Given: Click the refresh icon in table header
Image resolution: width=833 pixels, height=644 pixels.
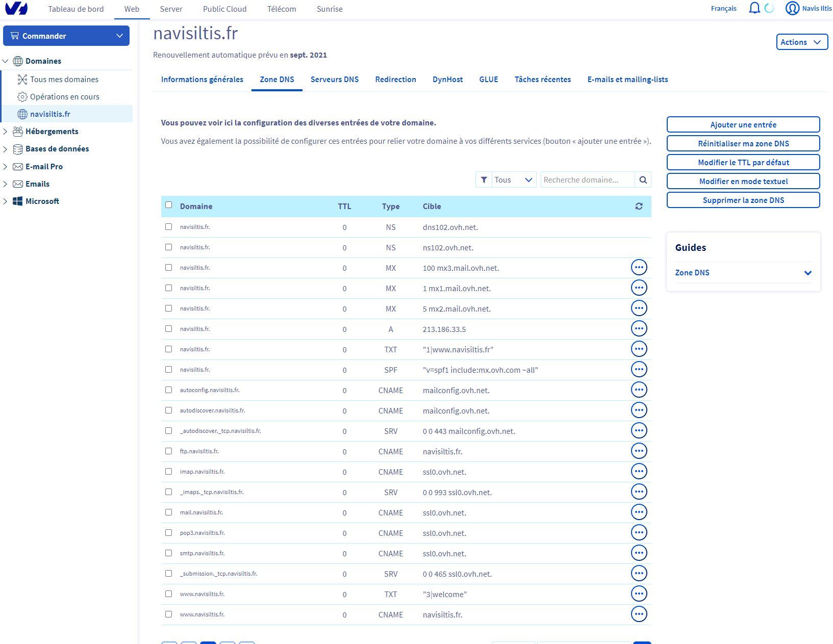Looking at the screenshot, I should click(639, 207).
